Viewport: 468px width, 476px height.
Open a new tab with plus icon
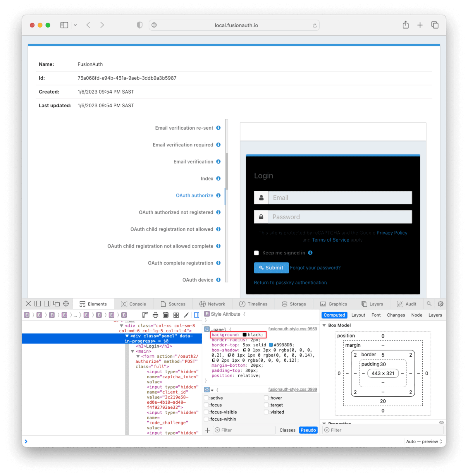(420, 25)
